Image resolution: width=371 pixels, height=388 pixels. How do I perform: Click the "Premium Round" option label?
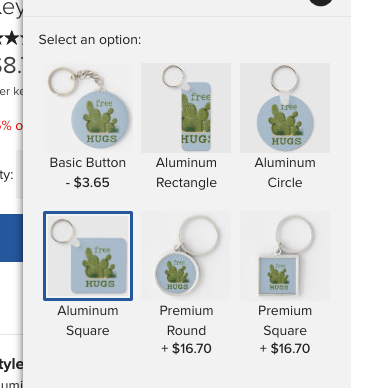point(186,321)
